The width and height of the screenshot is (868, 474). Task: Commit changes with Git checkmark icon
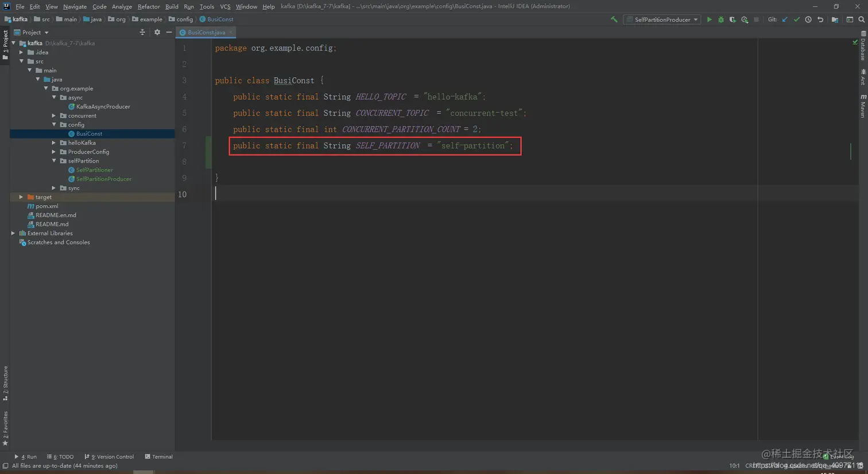[797, 20]
